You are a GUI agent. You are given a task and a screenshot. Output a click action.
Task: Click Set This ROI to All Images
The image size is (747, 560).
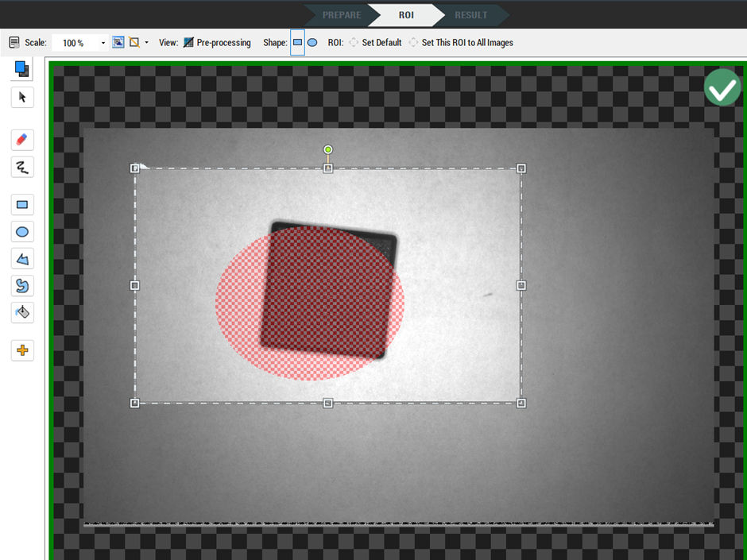[461, 42]
